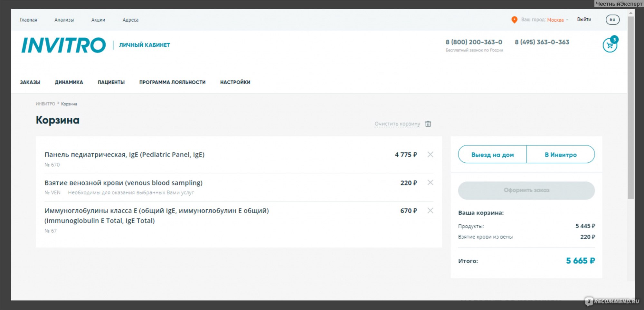Image resolution: width=644 pixels, height=310 pixels.
Task: Open the Анализы top menu item
Action: [x=64, y=20]
